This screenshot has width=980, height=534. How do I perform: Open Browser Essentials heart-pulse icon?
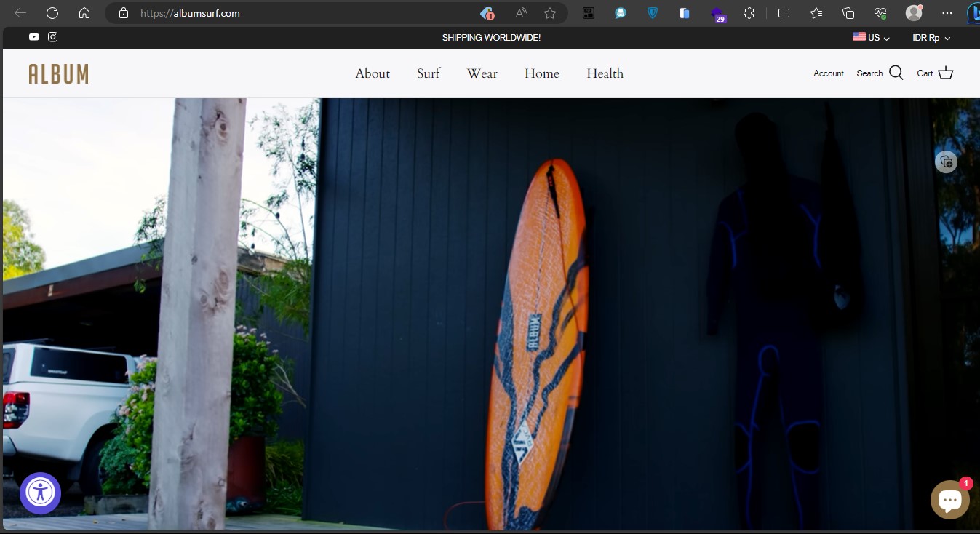tap(880, 13)
